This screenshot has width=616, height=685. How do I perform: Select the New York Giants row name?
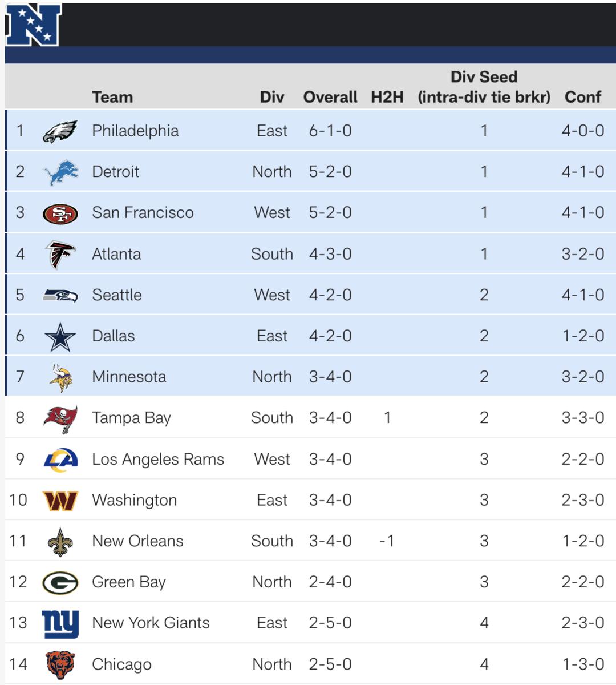[151, 623]
